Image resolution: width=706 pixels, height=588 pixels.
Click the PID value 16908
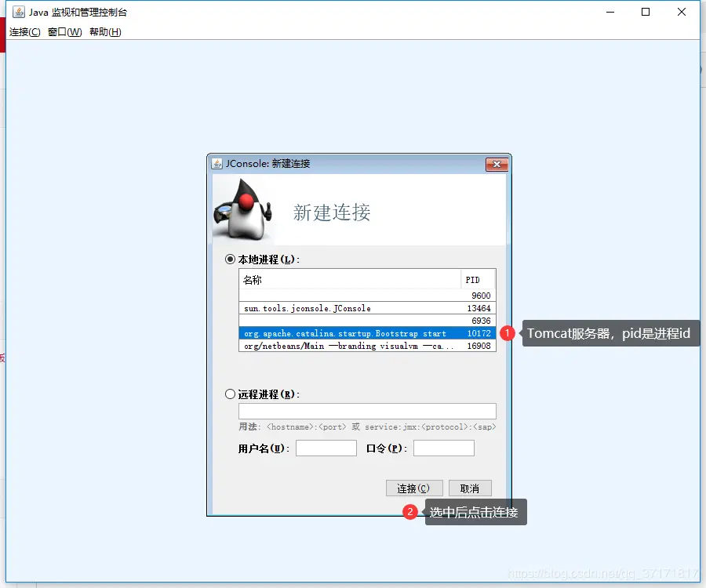click(479, 346)
